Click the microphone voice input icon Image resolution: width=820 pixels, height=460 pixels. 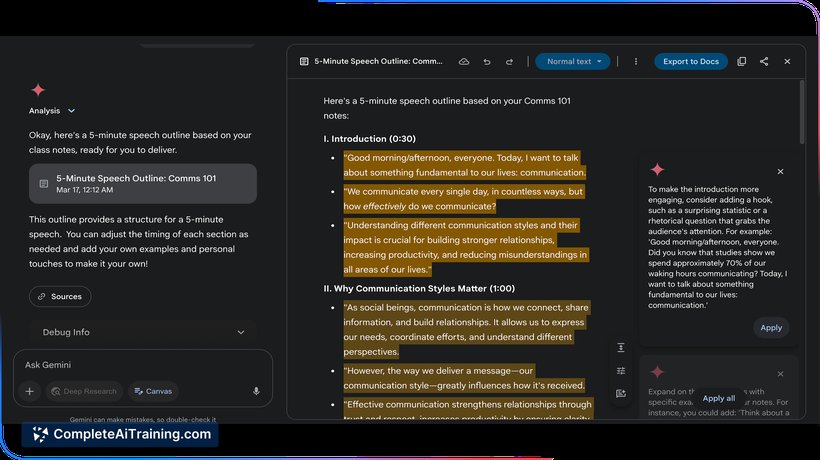pyautogui.click(x=256, y=391)
